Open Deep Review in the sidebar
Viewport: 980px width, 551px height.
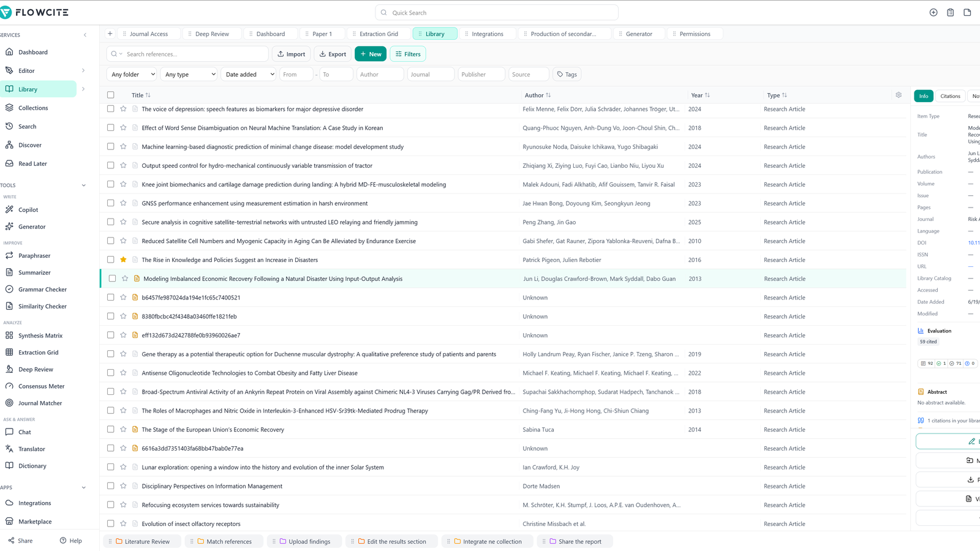[x=36, y=370]
